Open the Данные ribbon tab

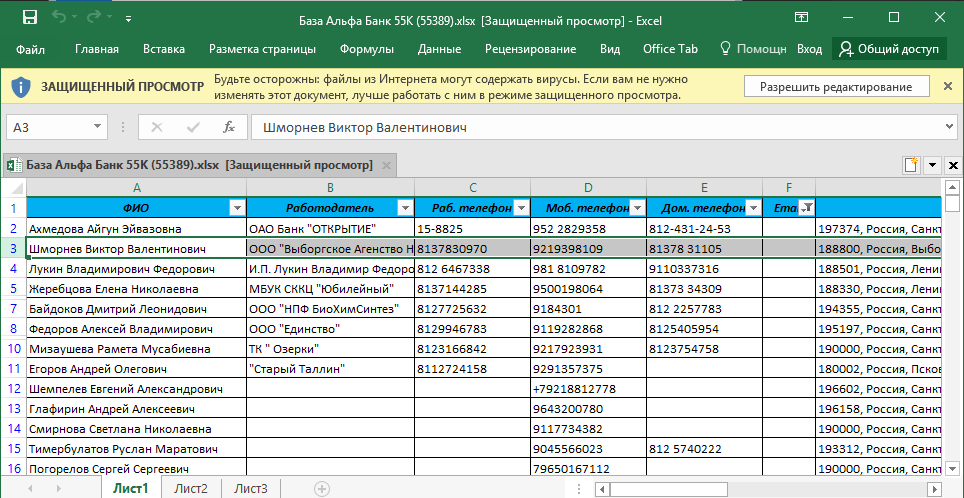(439, 49)
